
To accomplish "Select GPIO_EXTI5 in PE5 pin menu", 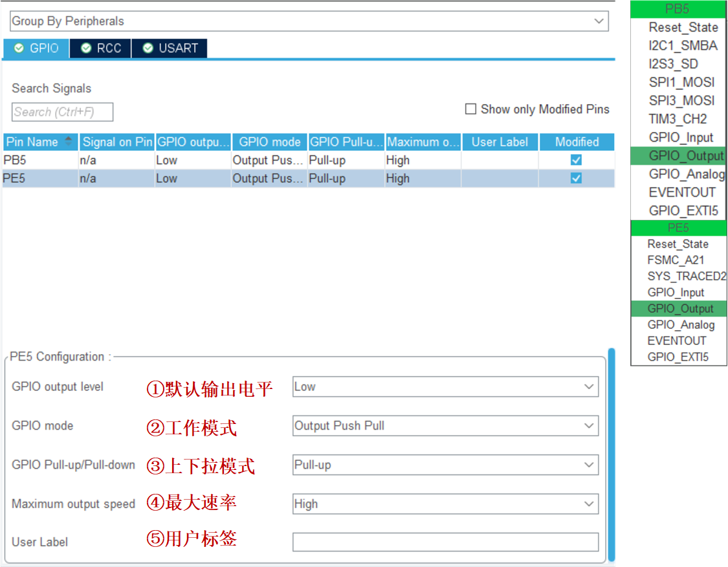I will [678, 357].
